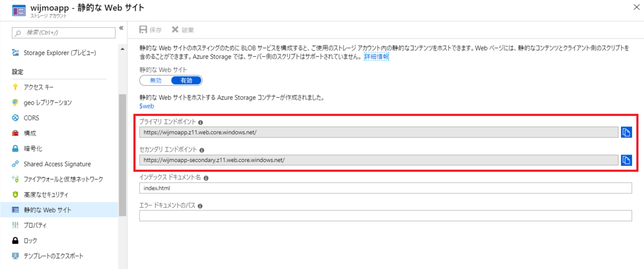This screenshot has height=269, width=644.
Task: Click the 破棄 discard button
Action: (x=183, y=30)
